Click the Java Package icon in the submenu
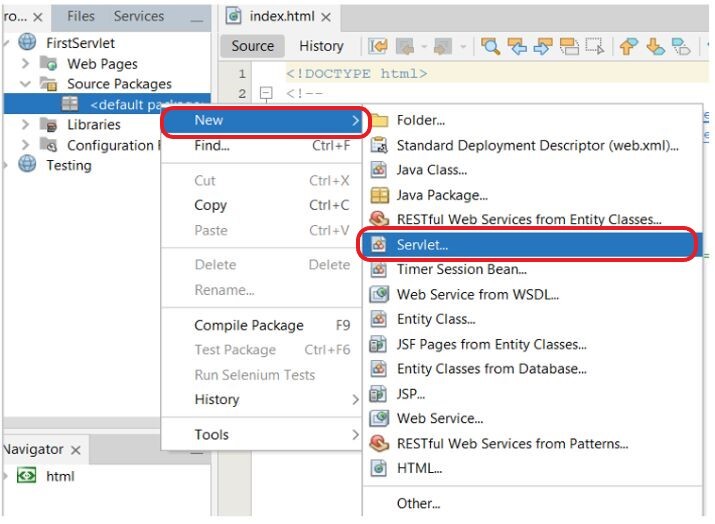The height and width of the screenshot is (524, 715). pos(379,195)
